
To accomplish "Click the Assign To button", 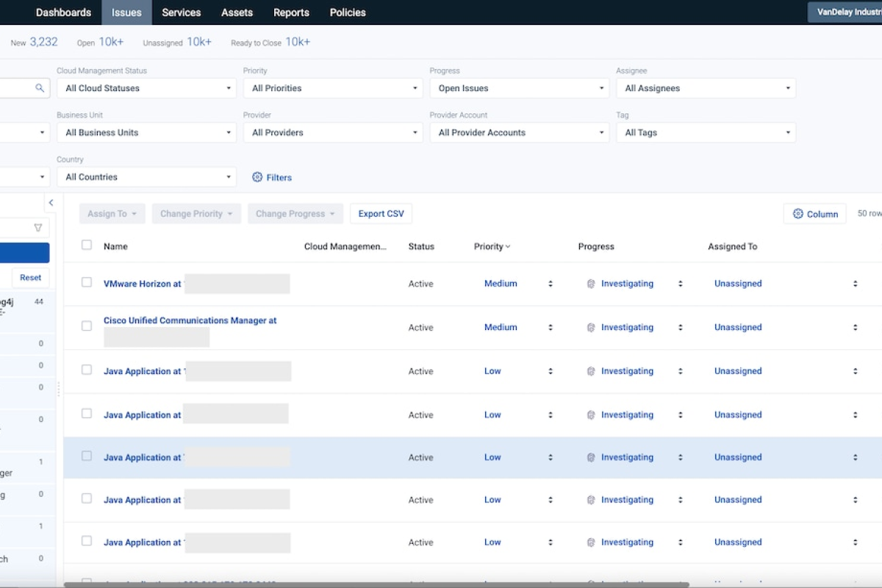I will (112, 214).
